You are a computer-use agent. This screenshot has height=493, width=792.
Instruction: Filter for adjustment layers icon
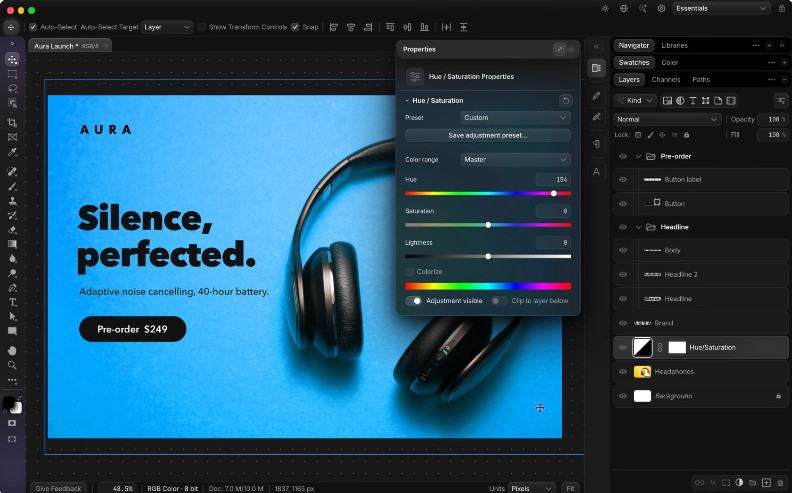coord(680,101)
